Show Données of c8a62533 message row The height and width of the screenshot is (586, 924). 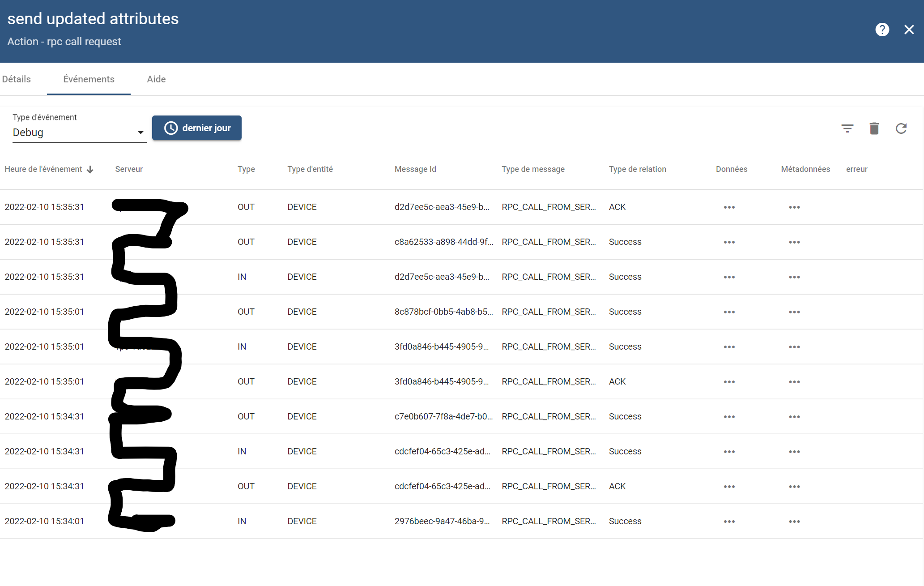coord(729,242)
